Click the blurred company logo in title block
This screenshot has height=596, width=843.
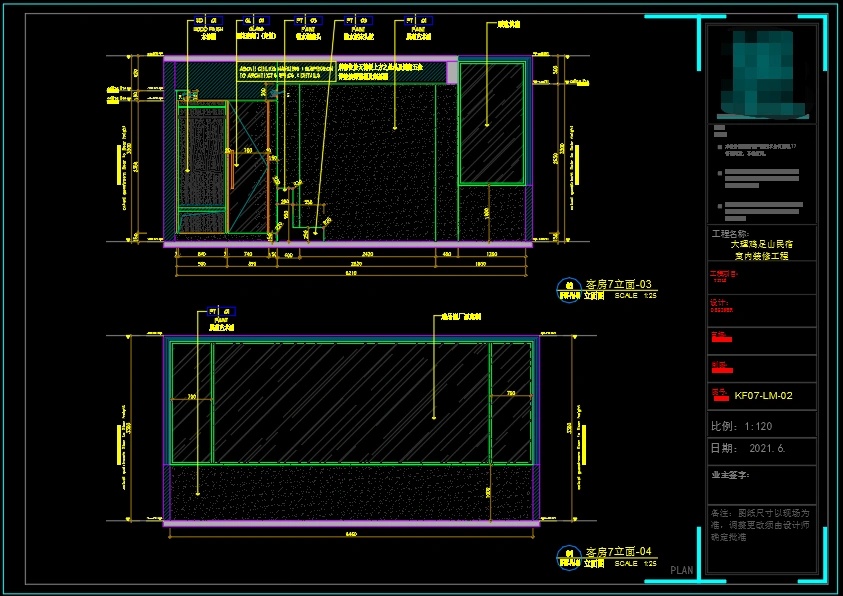(761, 71)
